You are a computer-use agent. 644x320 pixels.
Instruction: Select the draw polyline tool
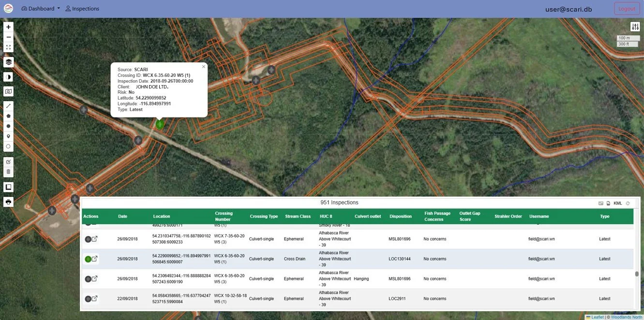coord(8,105)
